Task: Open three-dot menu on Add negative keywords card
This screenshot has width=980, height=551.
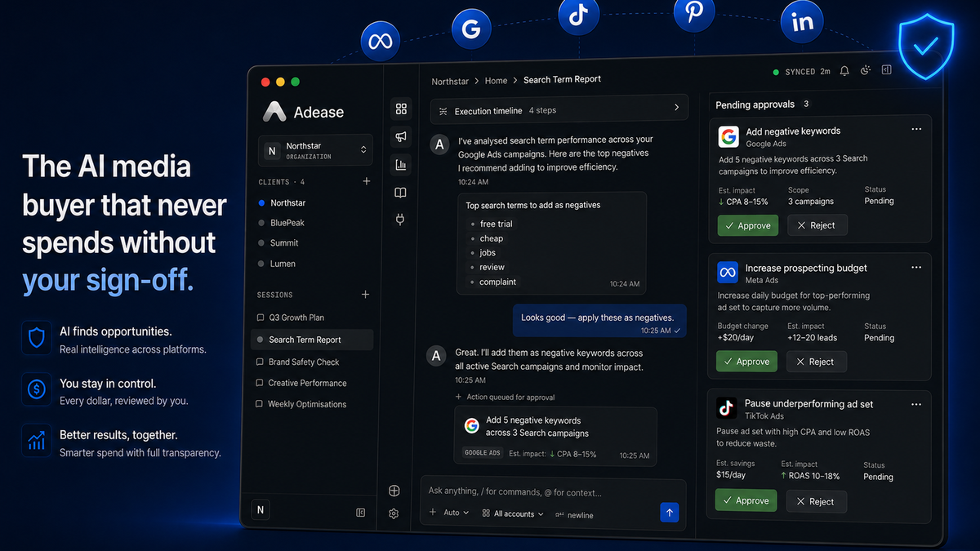Action: coord(916,129)
